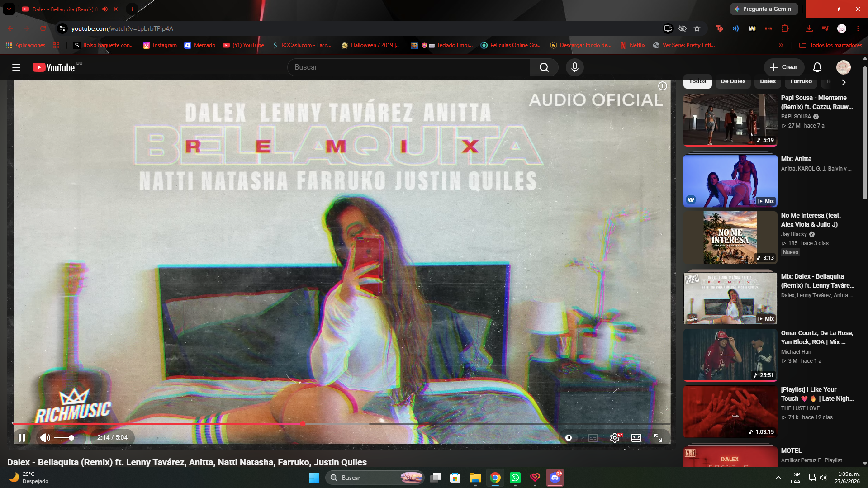
Task: Open Microsoft Store from the taskbar
Action: click(x=455, y=478)
